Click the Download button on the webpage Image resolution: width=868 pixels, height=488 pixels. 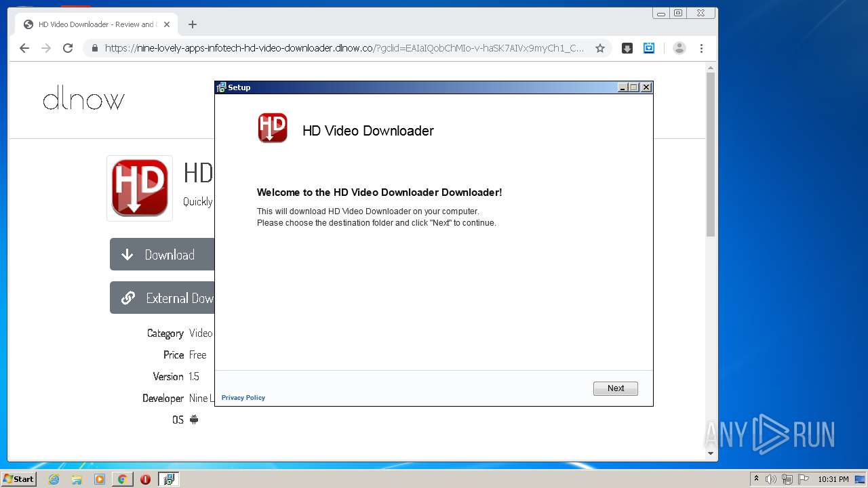[162, 254]
